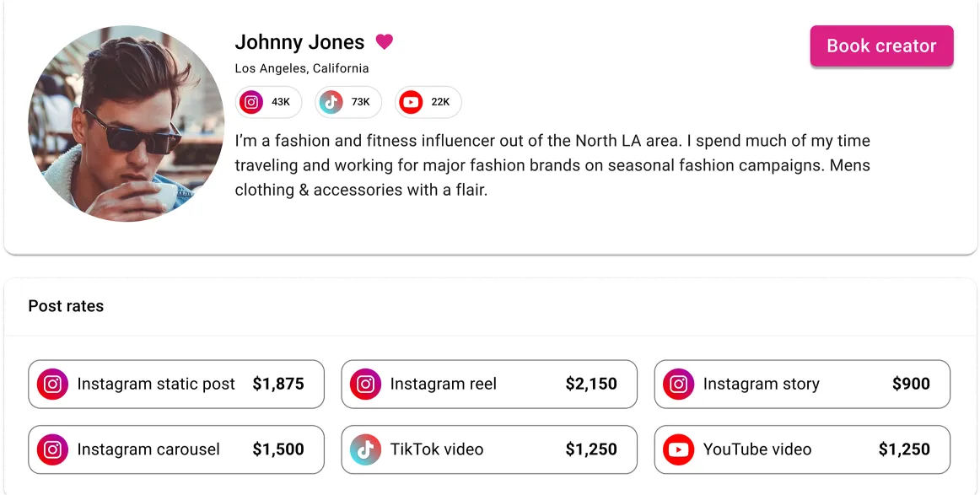Viewport: 980px width, 495px height.
Task: Click the Book creator button
Action: click(882, 46)
